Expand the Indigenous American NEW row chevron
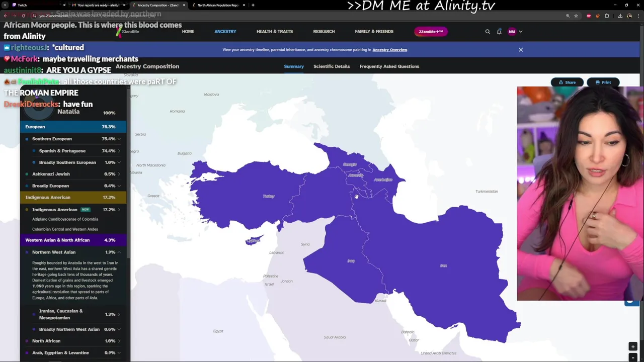The width and height of the screenshot is (644, 362). click(x=119, y=210)
